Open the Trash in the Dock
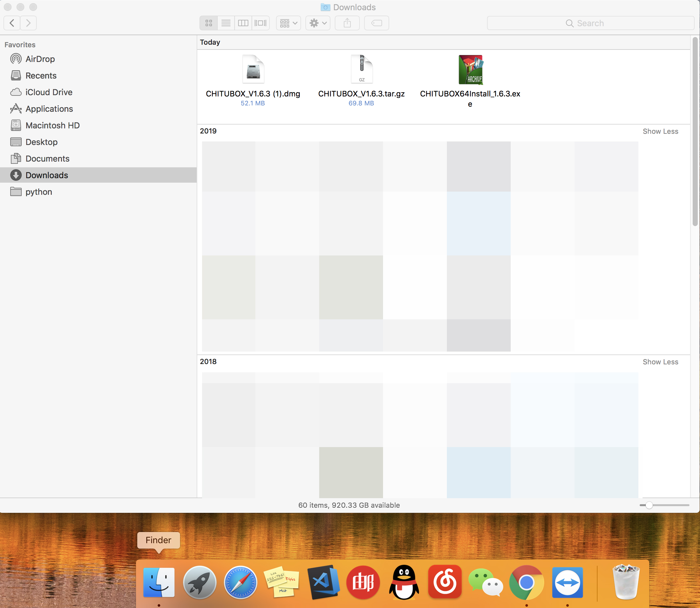 point(626,582)
